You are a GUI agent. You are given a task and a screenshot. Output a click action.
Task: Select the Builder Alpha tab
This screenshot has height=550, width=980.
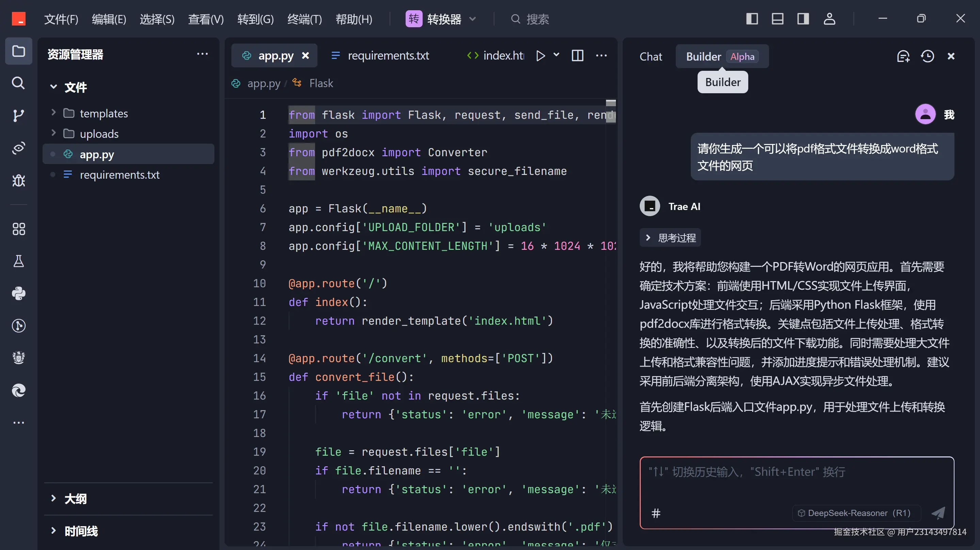point(722,56)
